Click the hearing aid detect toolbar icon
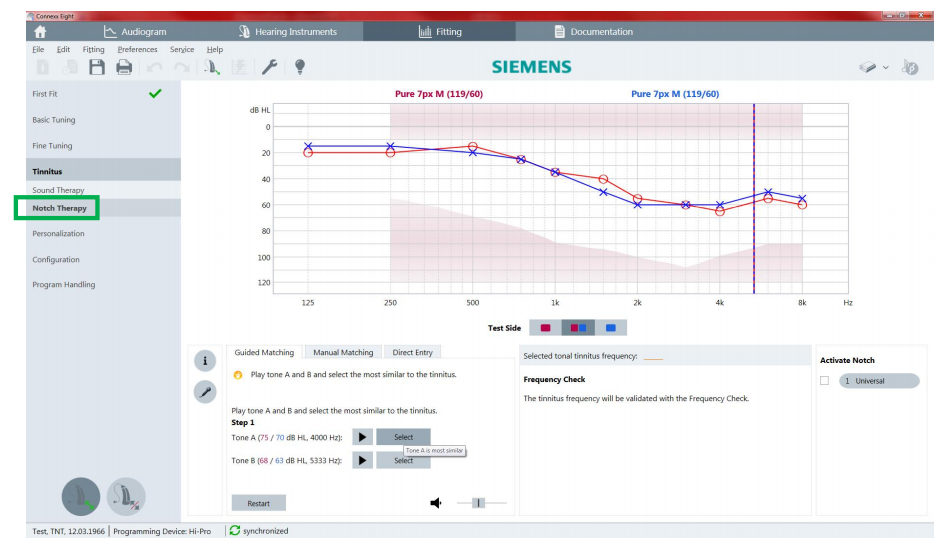This screenshot has height=551, width=945. tap(212, 67)
